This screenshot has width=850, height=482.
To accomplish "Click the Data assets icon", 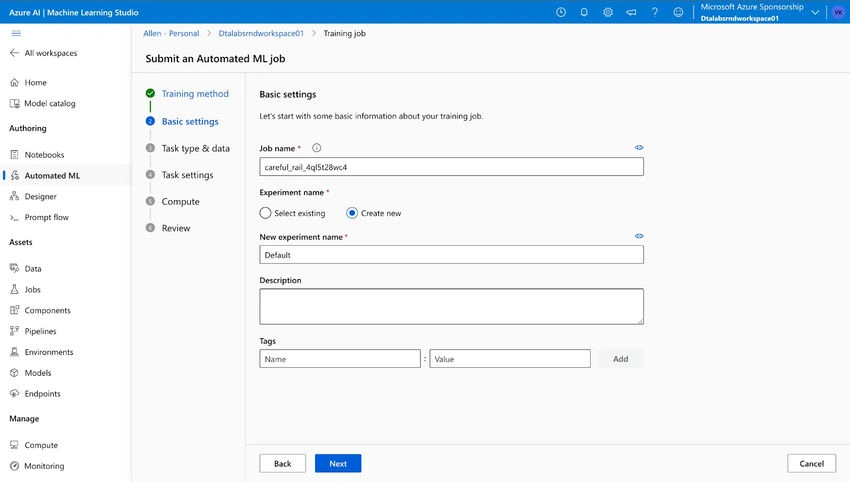I will (x=15, y=268).
